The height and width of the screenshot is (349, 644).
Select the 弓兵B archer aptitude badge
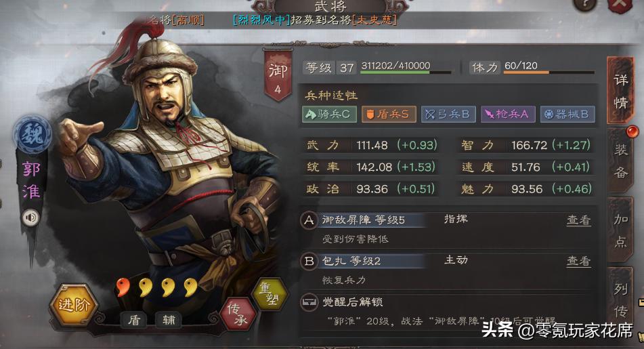[448, 114]
